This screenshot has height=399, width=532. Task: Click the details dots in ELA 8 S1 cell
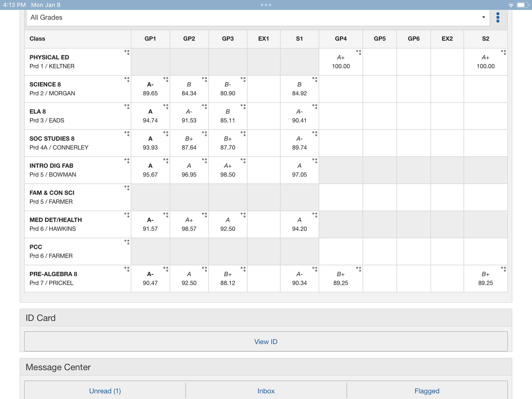click(315, 106)
